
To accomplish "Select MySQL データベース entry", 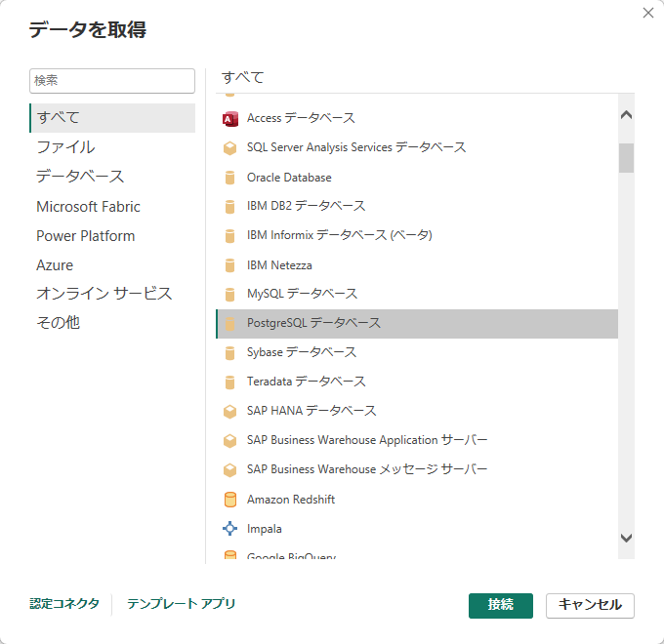I will (303, 294).
